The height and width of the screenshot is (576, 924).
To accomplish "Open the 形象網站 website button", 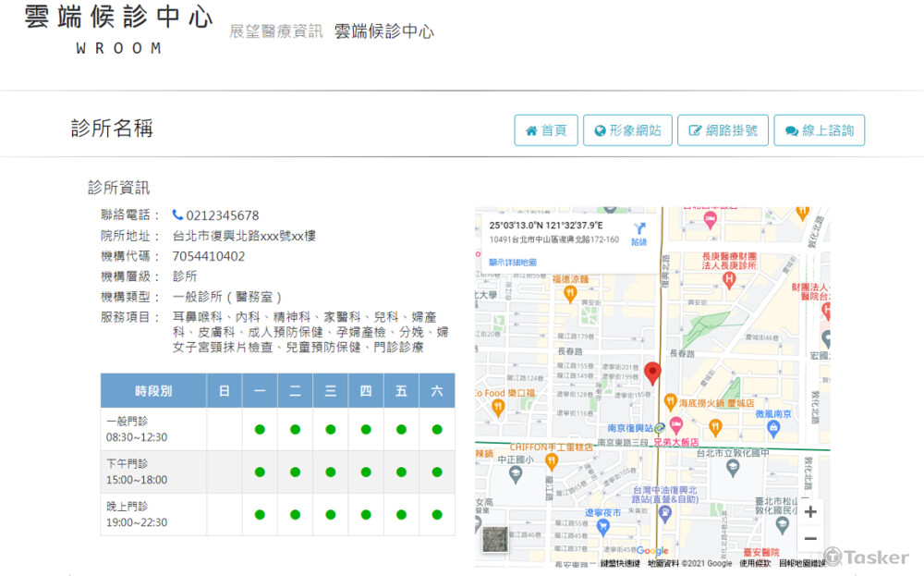I will [627, 130].
